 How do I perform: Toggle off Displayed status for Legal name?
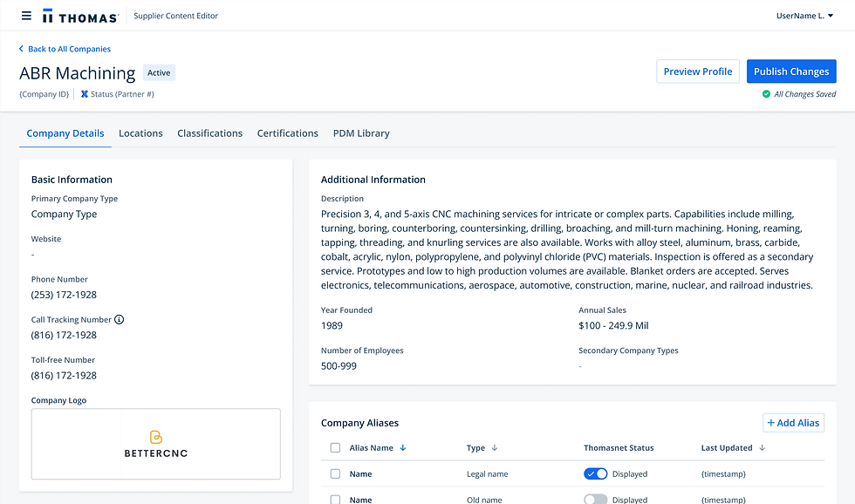(596, 474)
